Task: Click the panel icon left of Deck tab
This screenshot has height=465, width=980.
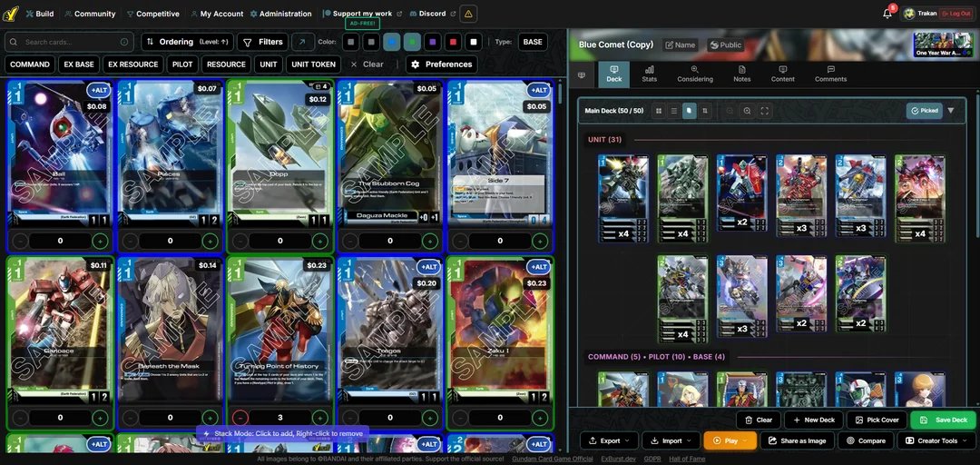Action: 582,75
